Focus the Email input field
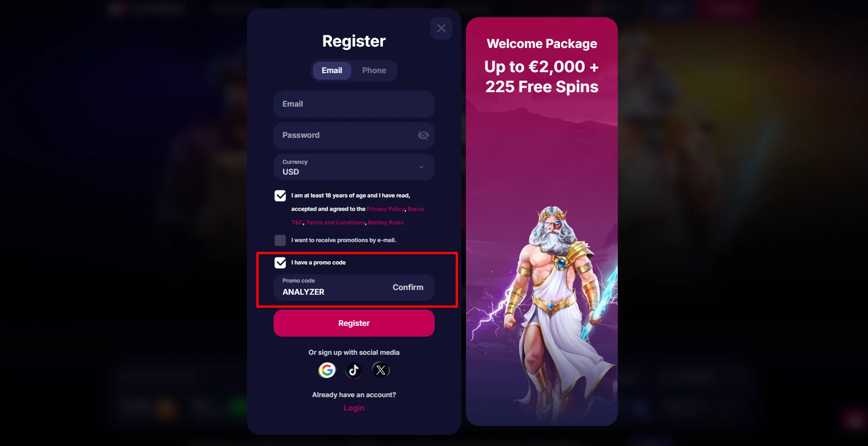Image resolution: width=868 pixels, height=446 pixels. 354,104
